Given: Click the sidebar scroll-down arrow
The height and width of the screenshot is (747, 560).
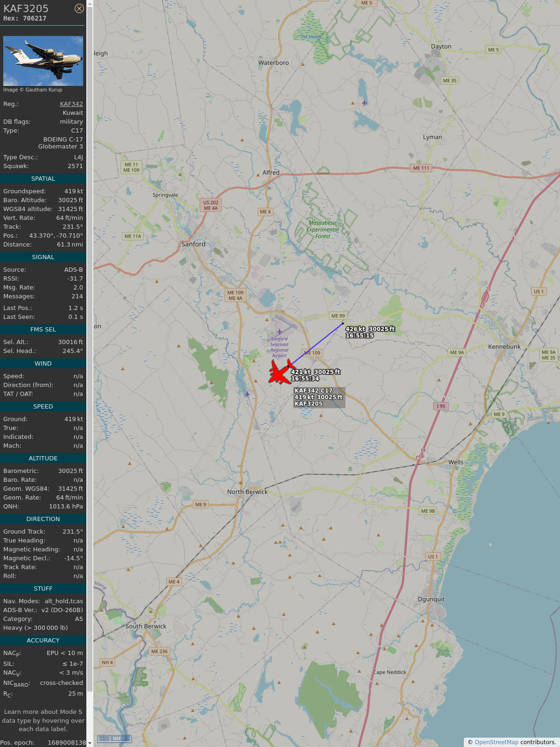Looking at the screenshot, I should point(90,743).
